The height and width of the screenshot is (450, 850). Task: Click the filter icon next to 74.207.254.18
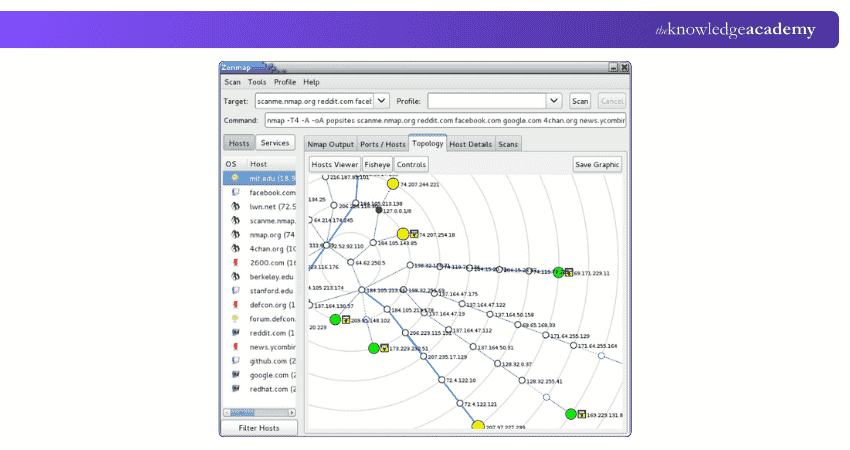[x=414, y=234]
